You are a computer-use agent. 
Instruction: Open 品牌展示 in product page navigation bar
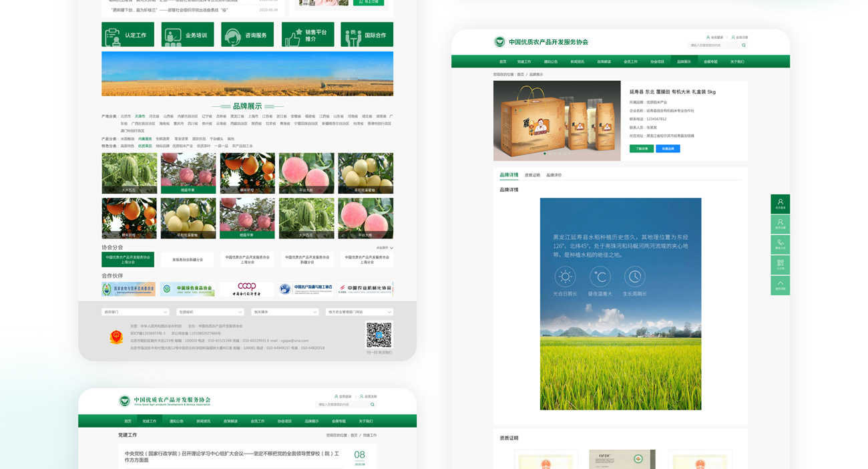coord(684,61)
